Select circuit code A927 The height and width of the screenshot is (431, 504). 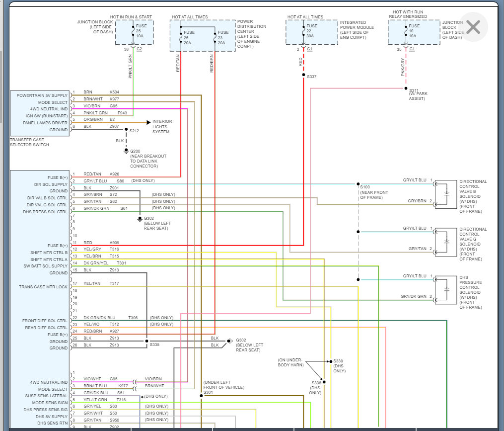tap(114, 331)
